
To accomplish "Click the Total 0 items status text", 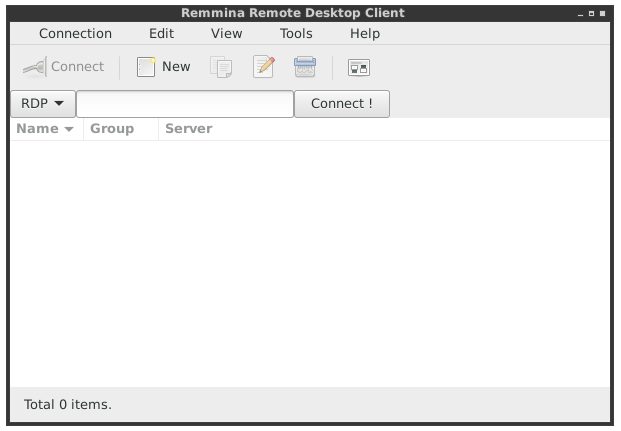I will pyautogui.click(x=68, y=404).
